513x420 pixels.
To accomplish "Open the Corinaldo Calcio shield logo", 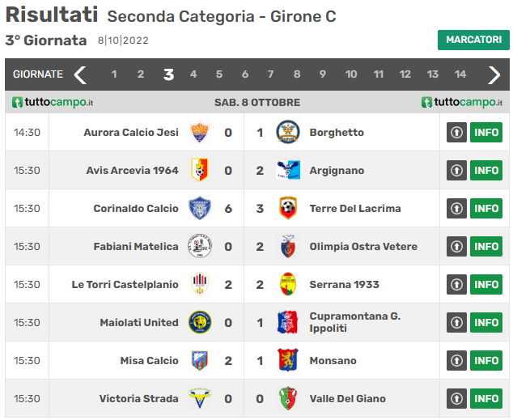I will (x=200, y=208).
